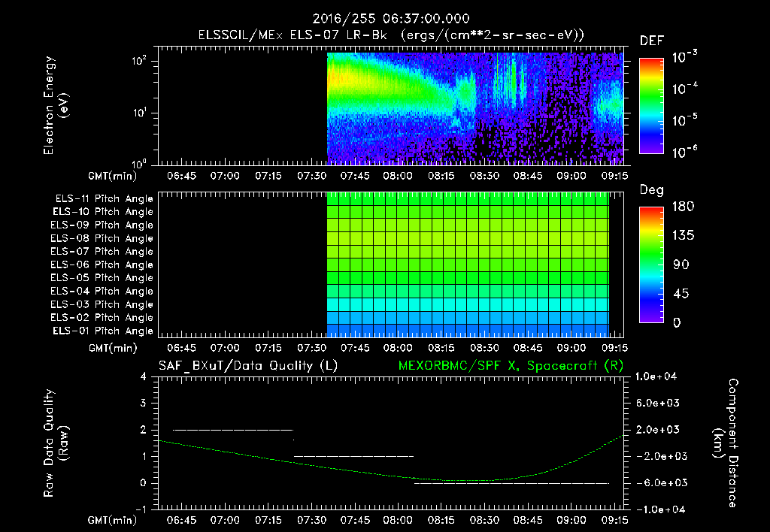770x532 pixels.
Task: Click the 'ELS-03 Pitch Angle' row label
Action: click(x=102, y=305)
